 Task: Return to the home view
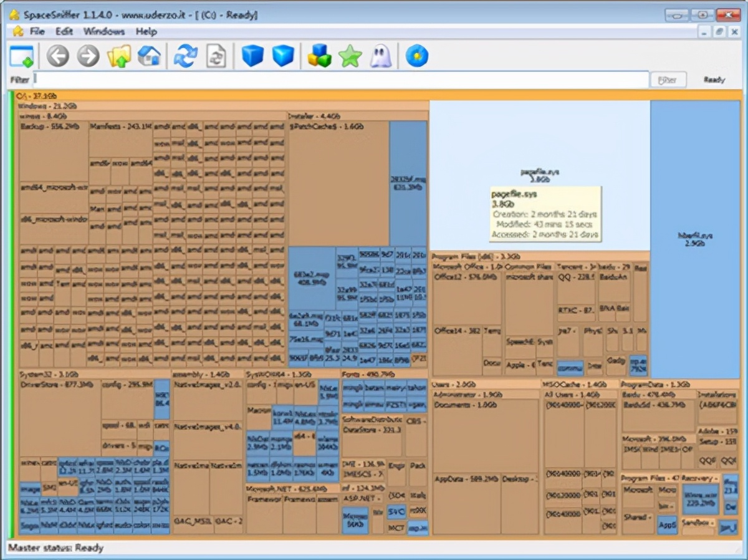149,57
